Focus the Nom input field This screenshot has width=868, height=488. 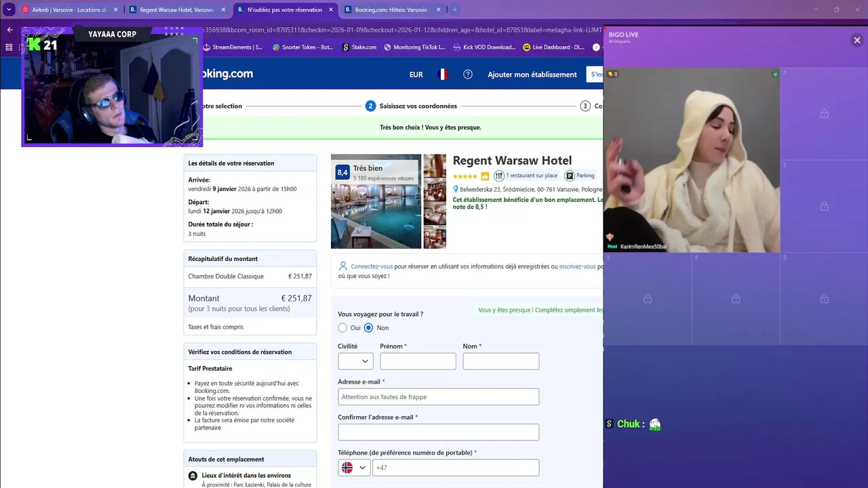(x=501, y=361)
